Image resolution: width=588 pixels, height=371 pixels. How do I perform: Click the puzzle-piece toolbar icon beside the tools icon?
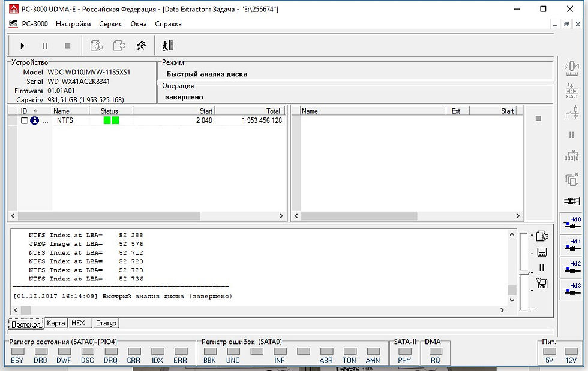[x=119, y=46]
